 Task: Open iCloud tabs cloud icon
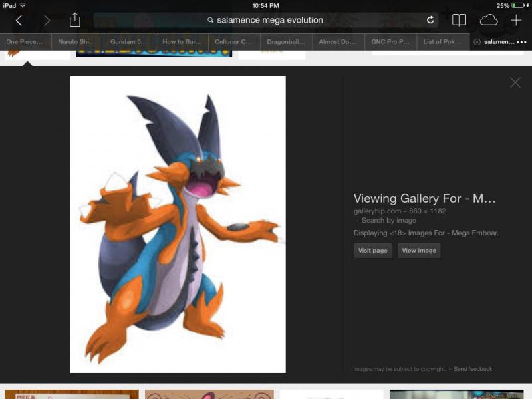[489, 20]
